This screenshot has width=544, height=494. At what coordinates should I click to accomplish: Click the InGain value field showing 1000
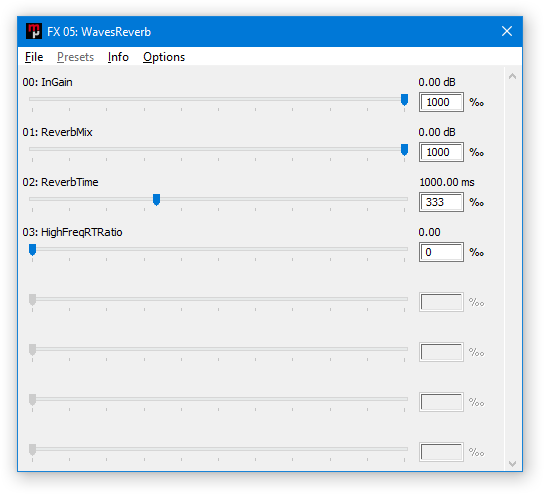441,102
